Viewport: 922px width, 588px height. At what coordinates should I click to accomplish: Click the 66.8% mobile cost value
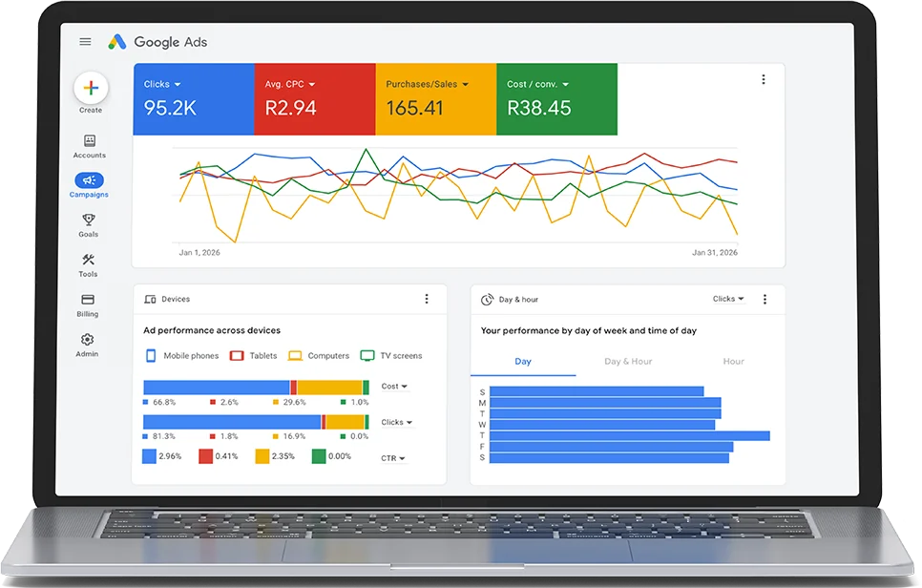pos(164,402)
